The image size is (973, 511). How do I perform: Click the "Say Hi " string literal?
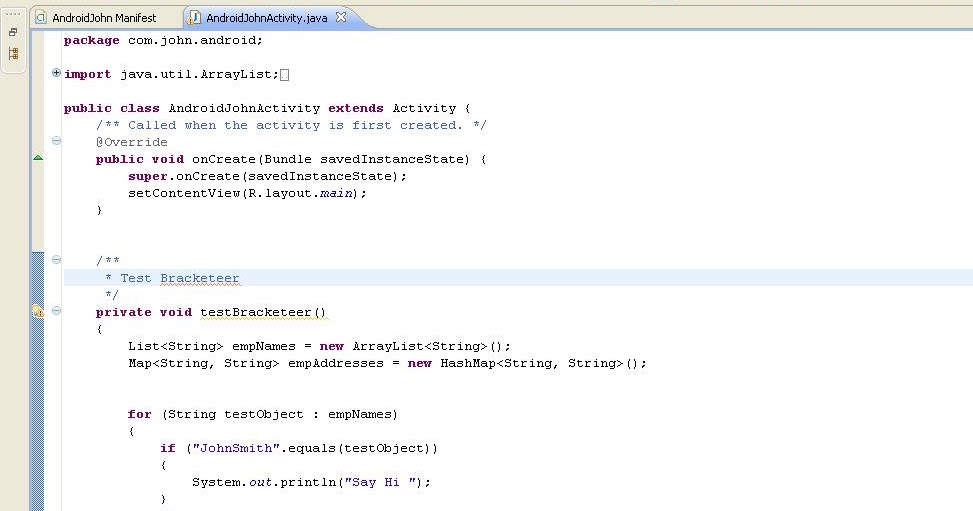(380, 482)
